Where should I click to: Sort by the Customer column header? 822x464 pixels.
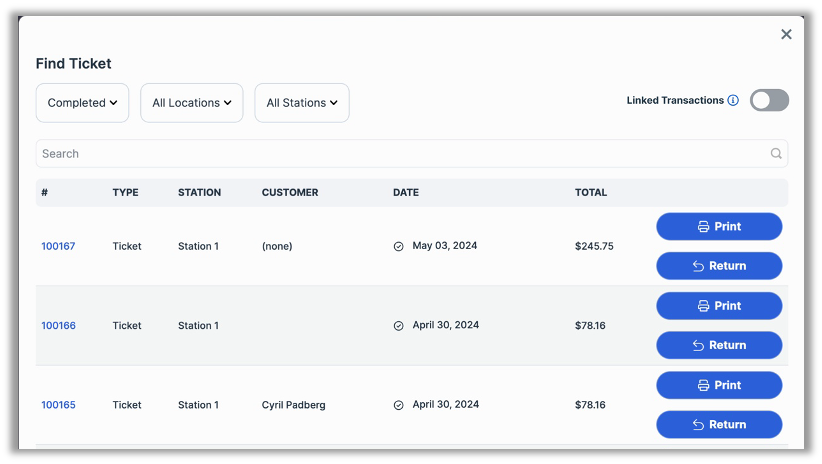(290, 193)
